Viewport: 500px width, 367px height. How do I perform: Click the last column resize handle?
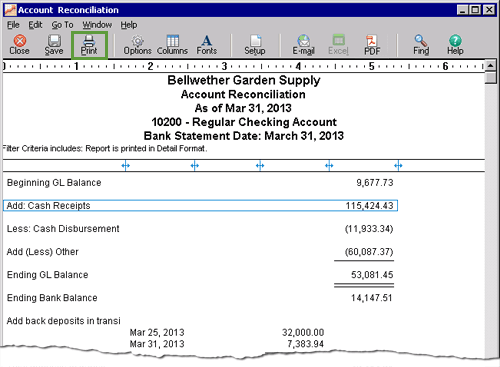(398, 165)
